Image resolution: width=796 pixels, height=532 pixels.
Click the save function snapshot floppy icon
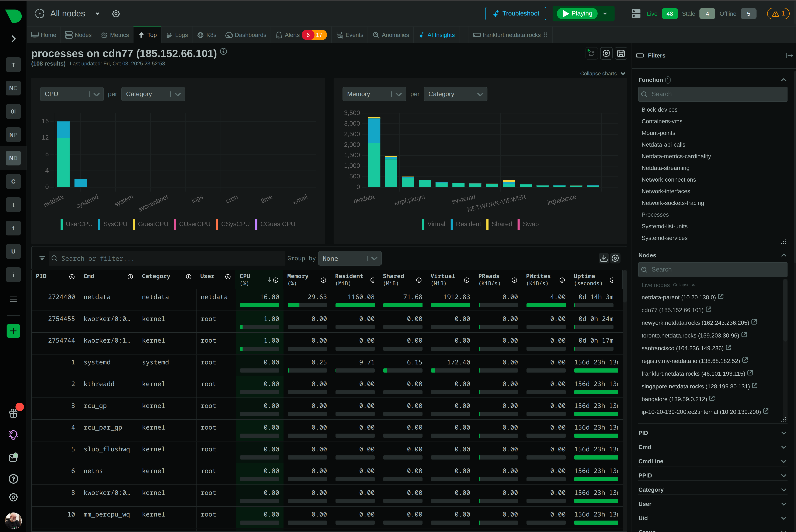click(621, 53)
